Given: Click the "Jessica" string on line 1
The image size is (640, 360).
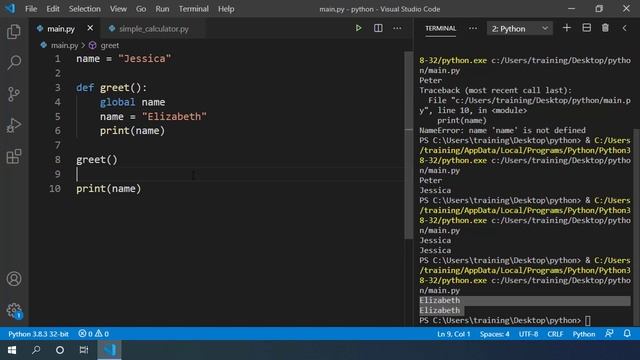Looking at the screenshot, I should pos(144,59).
